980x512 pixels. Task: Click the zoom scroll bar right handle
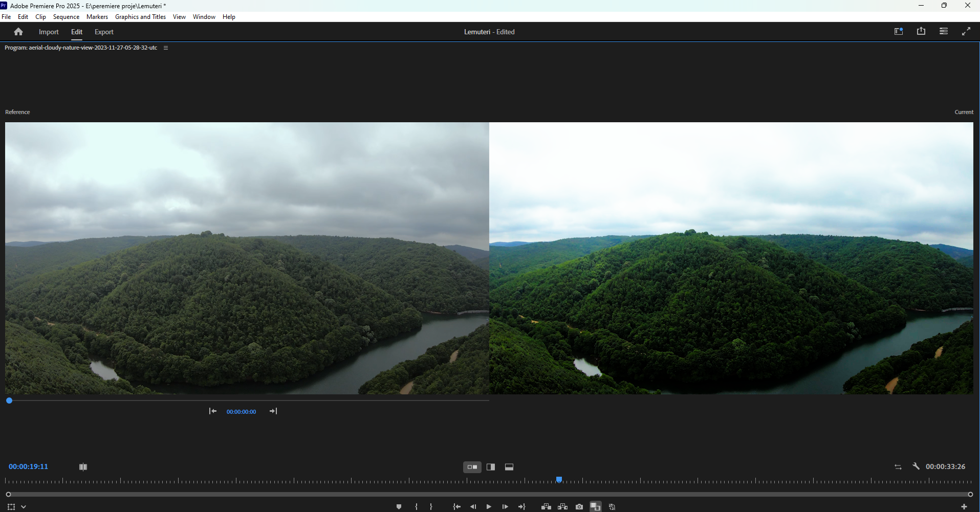click(x=970, y=494)
